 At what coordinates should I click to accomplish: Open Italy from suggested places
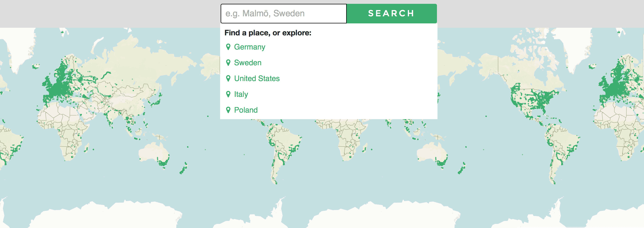coord(241,94)
